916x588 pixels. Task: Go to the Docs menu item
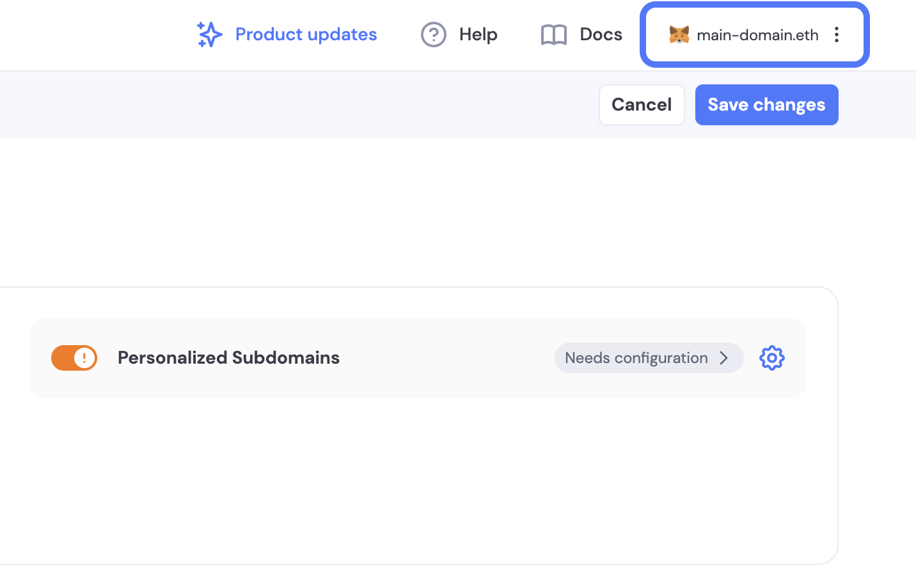[x=601, y=35]
